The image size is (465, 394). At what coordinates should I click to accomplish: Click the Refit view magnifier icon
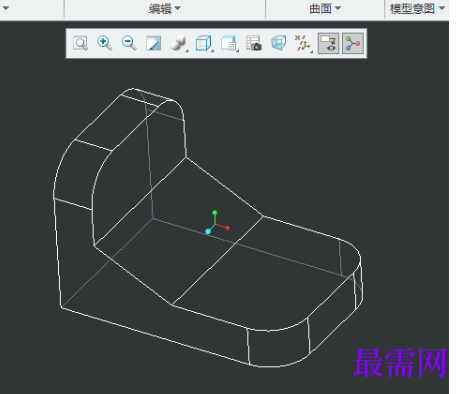80,43
